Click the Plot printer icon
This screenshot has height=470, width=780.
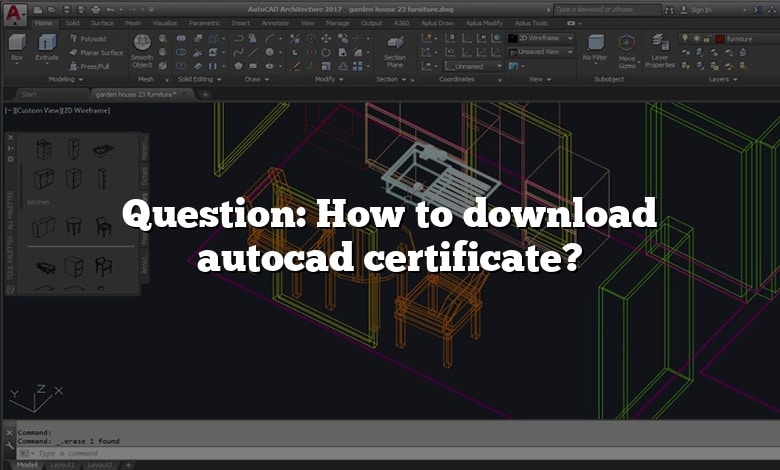click(x=96, y=9)
